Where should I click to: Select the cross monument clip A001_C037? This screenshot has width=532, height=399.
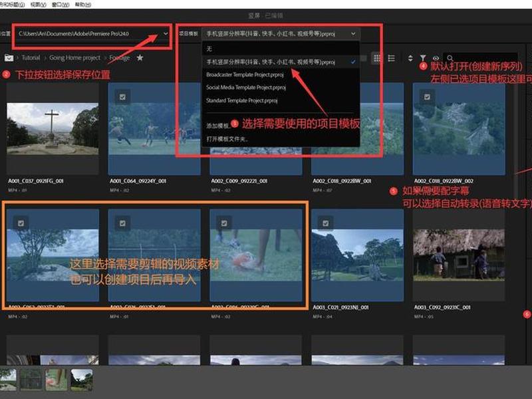point(53,129)
